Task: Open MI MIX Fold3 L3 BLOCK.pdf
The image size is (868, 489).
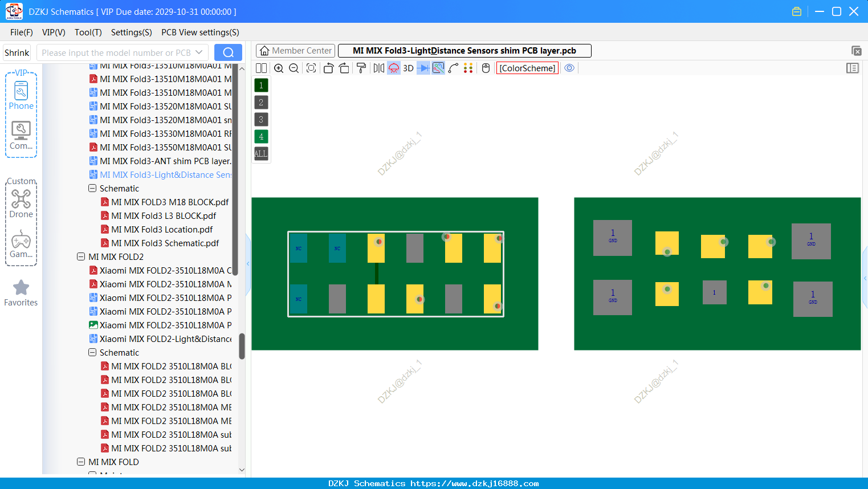Action: click(x=158, y=215)
